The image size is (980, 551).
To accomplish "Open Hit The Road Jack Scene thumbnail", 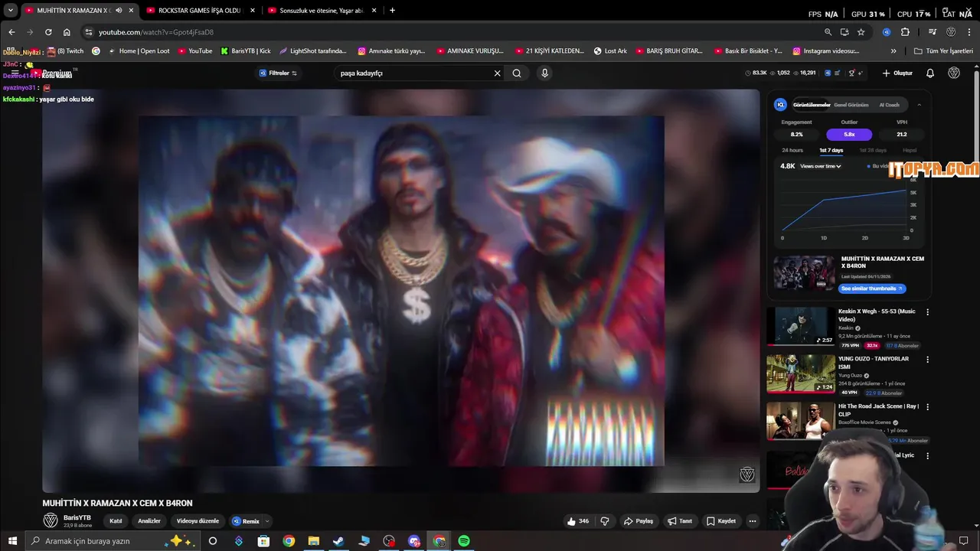I will coord(801,421).
